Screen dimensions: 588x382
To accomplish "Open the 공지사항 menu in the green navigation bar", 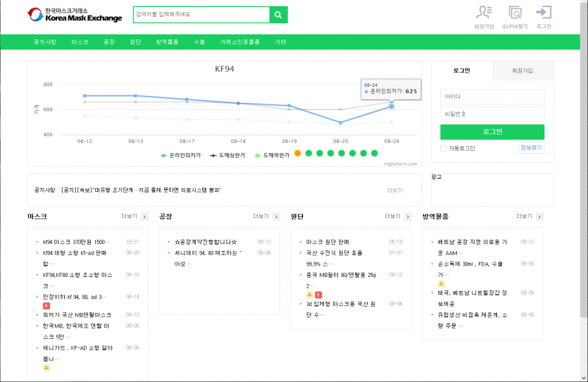I will click(45, 42).
